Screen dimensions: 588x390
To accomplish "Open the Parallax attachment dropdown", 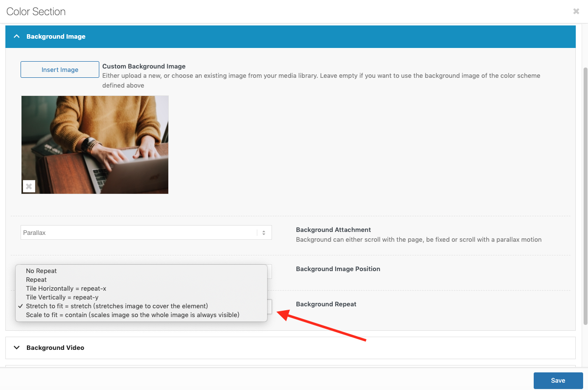I will coord(146,232).
